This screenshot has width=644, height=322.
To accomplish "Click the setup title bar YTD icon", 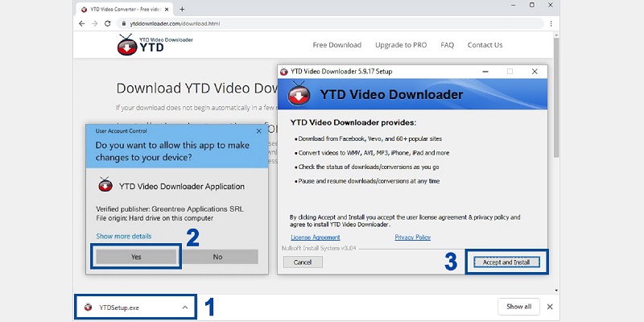I will pyautogui.click(x=284, y=72).
